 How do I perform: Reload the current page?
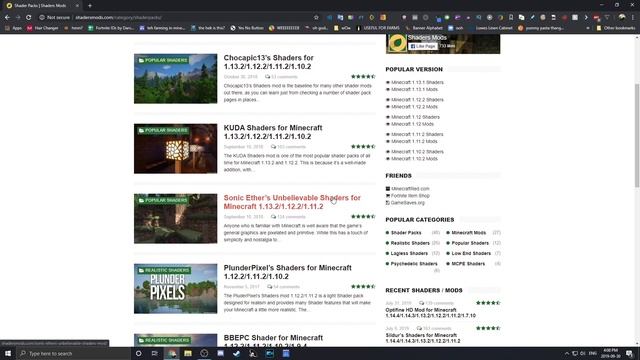(x=29, y=18)
